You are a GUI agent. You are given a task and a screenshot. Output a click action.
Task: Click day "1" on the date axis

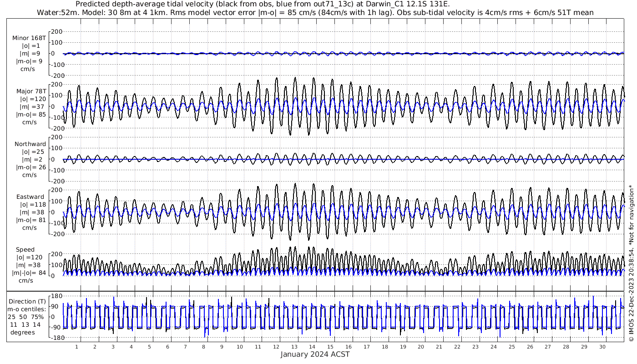click(x=77, y=347)
